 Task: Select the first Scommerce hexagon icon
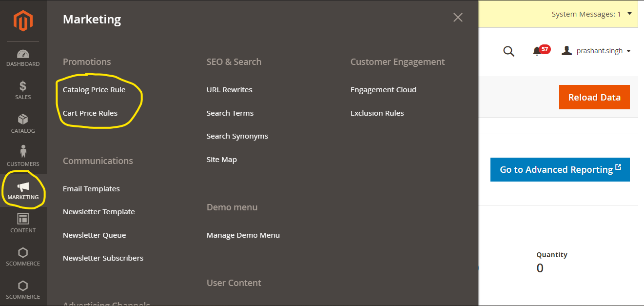(23, 254)
